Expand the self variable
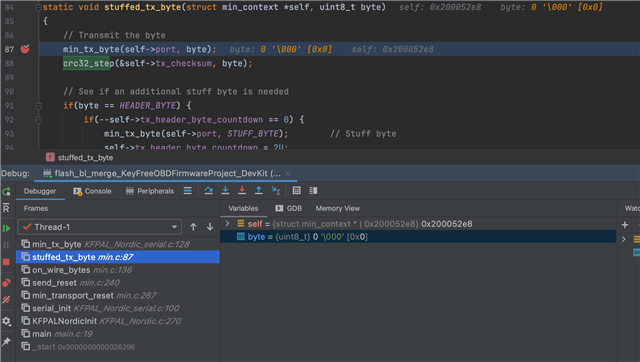Viewport: 640px width, 362px height. (227, 224)
